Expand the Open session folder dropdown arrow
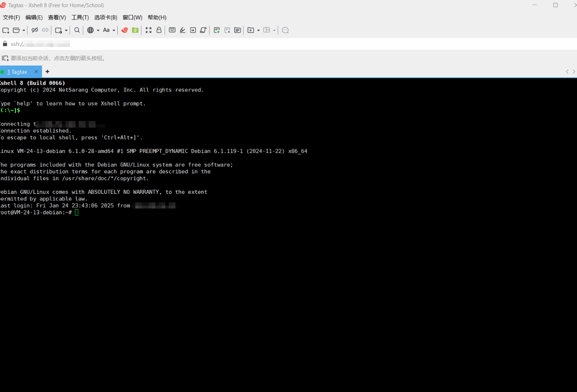Image resolution: width=577 pixels, height=392 pixels. tap(24, 30)
